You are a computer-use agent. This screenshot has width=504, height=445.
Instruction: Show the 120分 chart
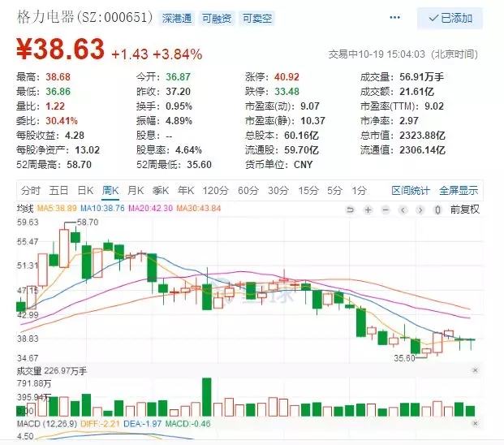(215, 190)
